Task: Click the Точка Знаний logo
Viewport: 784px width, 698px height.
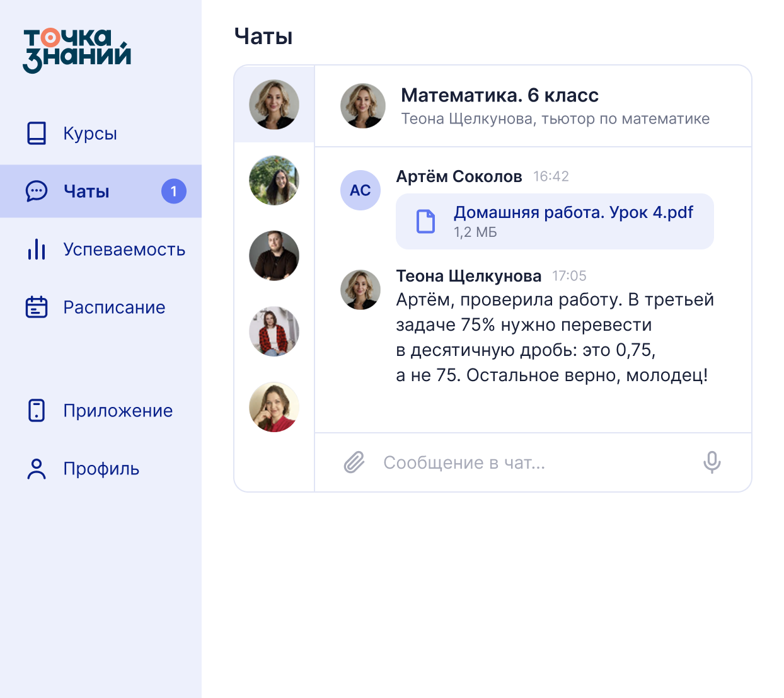Action: [77, 50]
